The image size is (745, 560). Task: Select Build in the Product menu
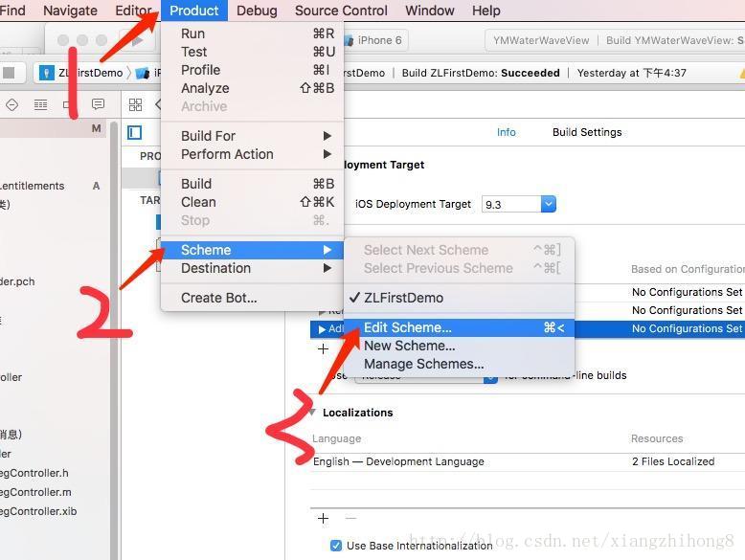click(x=252, y=184)
